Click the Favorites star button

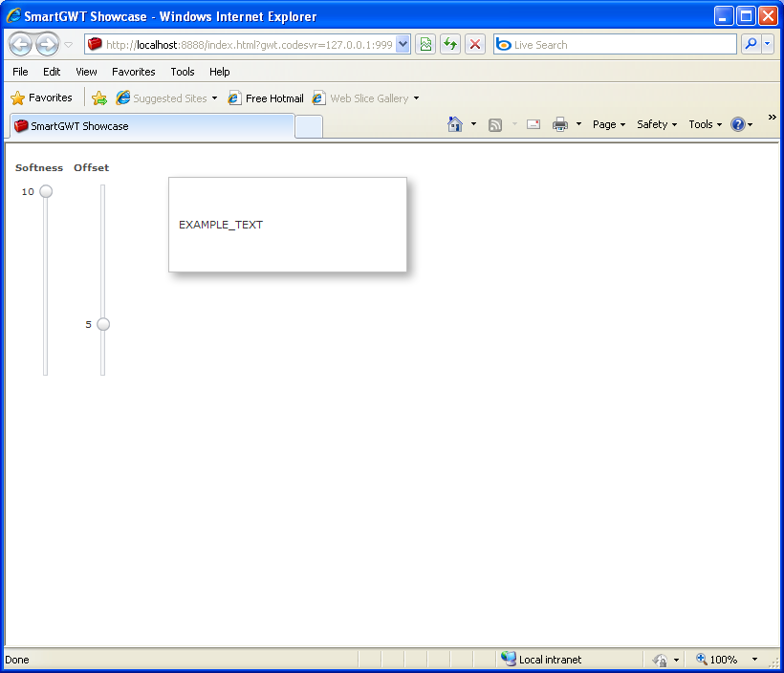point(41,98)
